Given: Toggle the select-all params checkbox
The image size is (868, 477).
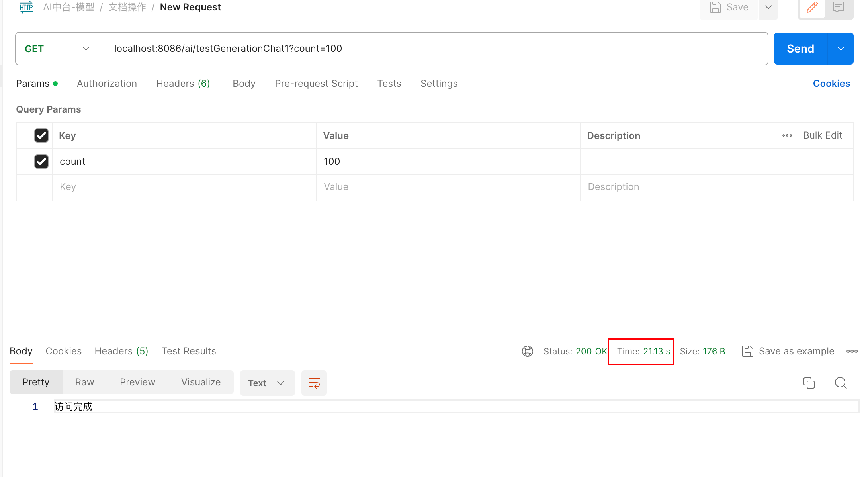Looking at the screenshot, I should [x=41, y=135].
